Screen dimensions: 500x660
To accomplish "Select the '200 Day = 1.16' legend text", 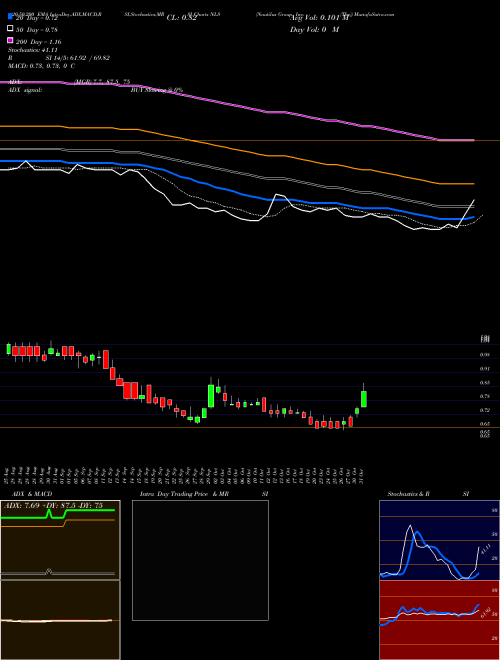I will tap(38, 42).
